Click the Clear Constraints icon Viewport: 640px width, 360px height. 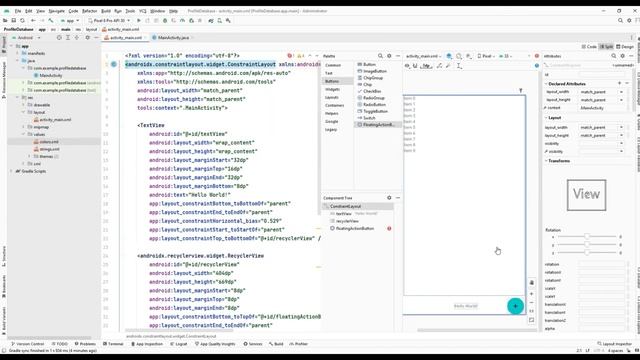pos(439,66)
